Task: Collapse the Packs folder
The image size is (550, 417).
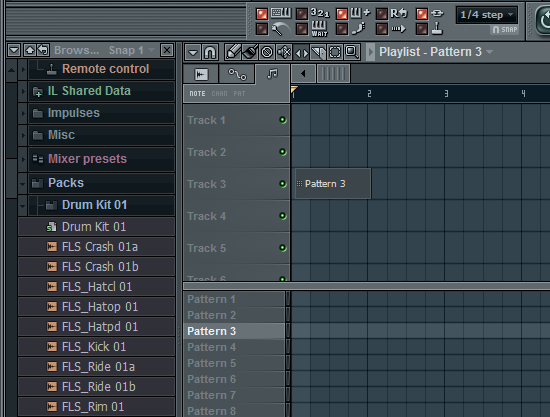Action: (x=23, y=183)
